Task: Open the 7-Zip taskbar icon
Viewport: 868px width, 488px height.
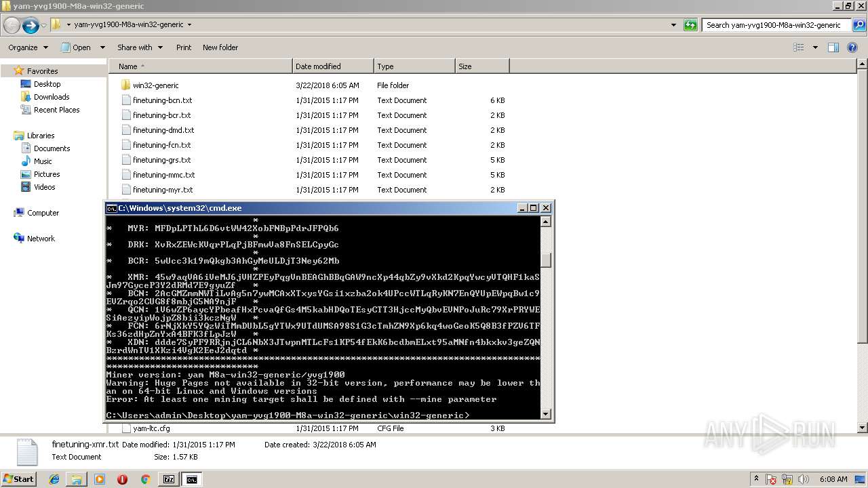Action: point(169,479)
